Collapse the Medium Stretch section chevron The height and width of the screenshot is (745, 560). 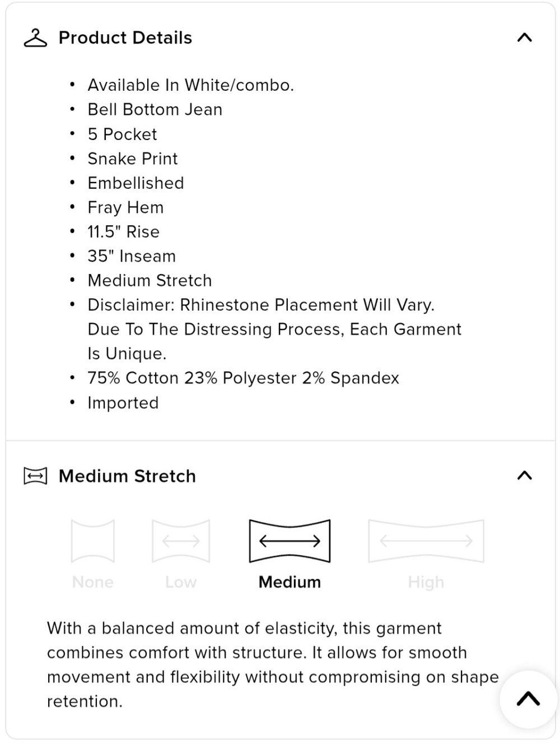pyautogui.click(x=524, y=476)
